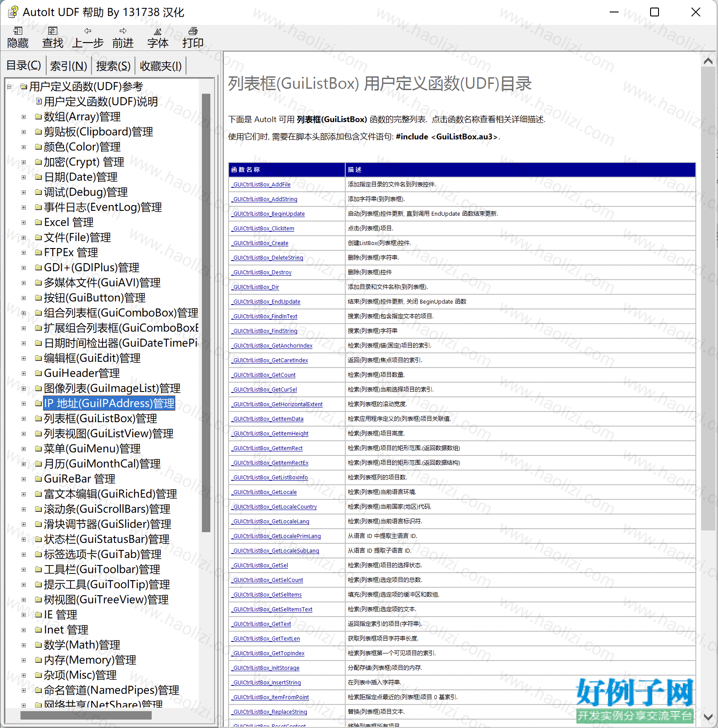This screenshot has width=718, height=728.
Task: Expand the 编辑框(GuiEdit)管理 node
Action: [x=24, y=359]
